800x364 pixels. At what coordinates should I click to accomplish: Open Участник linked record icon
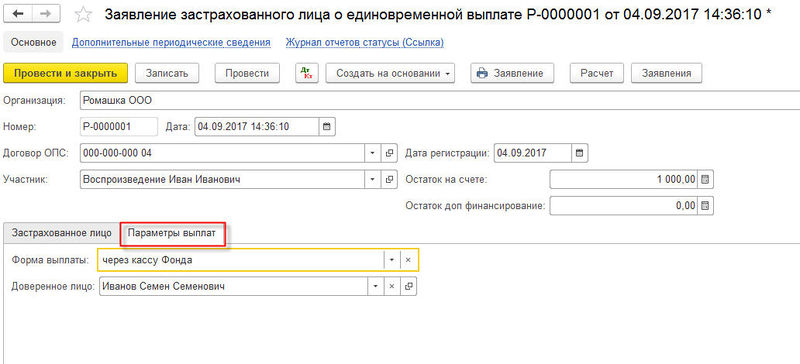(389, 179)
